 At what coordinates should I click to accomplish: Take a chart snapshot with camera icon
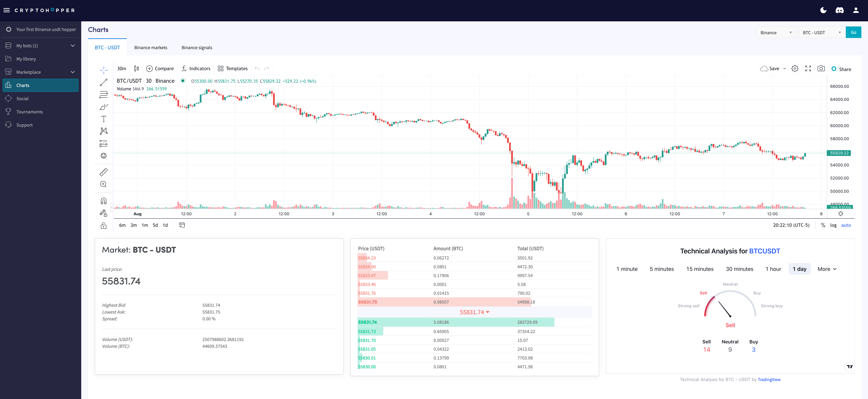821,69
